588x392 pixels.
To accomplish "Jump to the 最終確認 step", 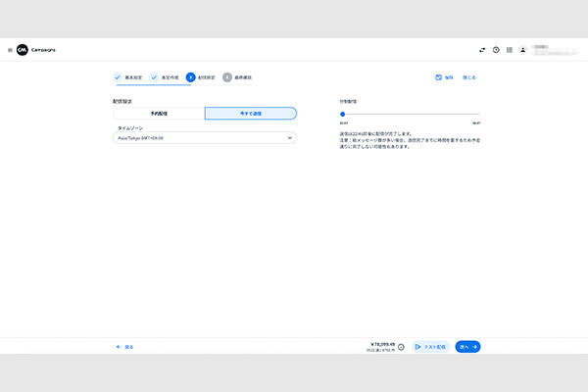I will (x=239, y=76).
